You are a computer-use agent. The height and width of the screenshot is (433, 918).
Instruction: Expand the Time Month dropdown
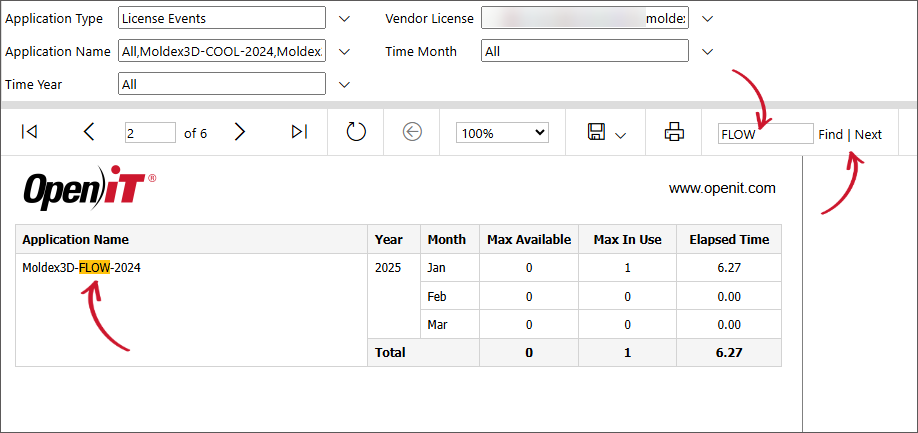point(708,51)
